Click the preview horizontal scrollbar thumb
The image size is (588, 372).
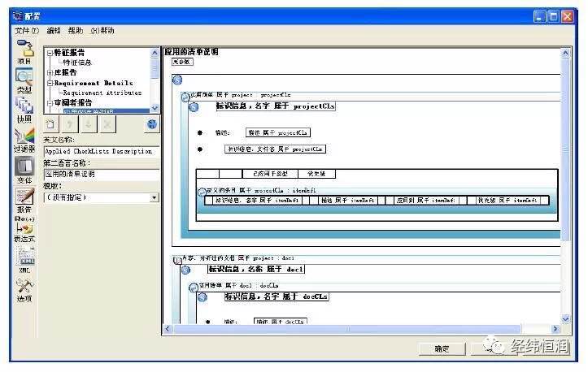coord(347,329)
